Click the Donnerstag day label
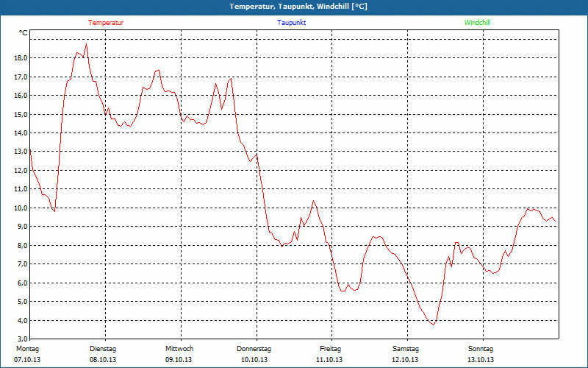The width and height of the screenshot is (588, 368). point(254,349)
